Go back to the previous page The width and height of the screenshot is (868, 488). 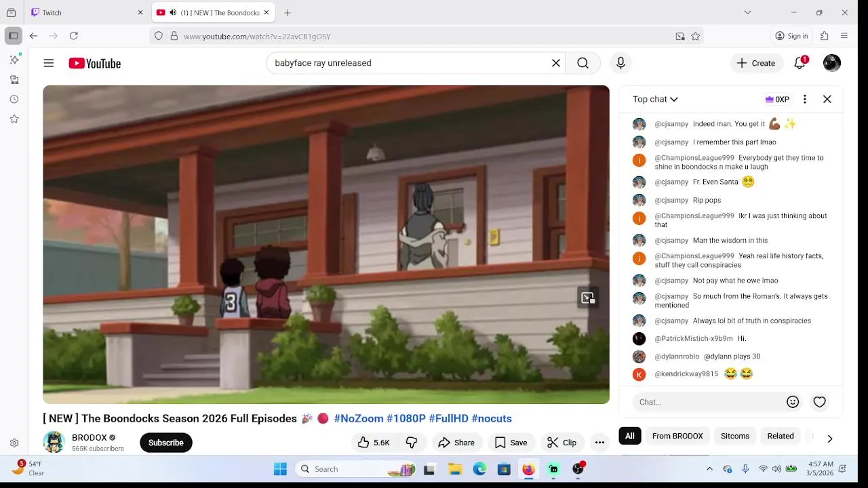click(33, 36)
